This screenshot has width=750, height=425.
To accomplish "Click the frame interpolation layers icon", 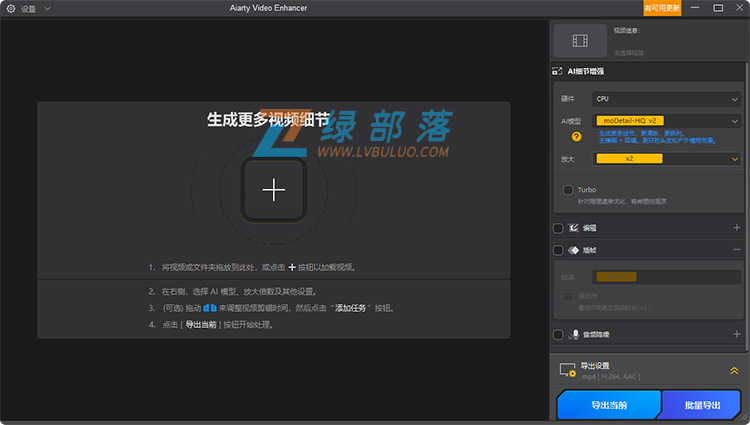I will [574, 250].
